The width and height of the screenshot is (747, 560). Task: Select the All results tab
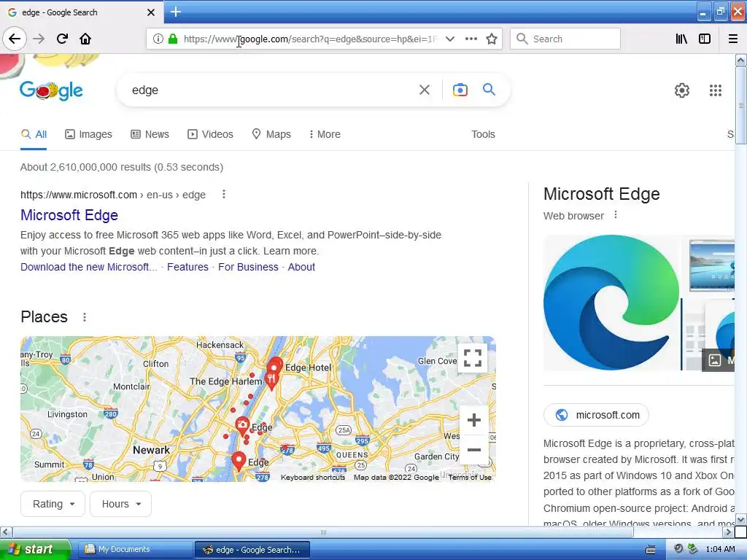34,134
